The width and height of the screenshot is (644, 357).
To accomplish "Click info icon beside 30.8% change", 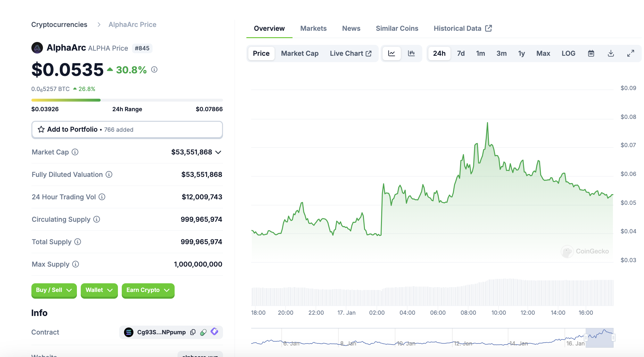I will (x=154, y=70).
